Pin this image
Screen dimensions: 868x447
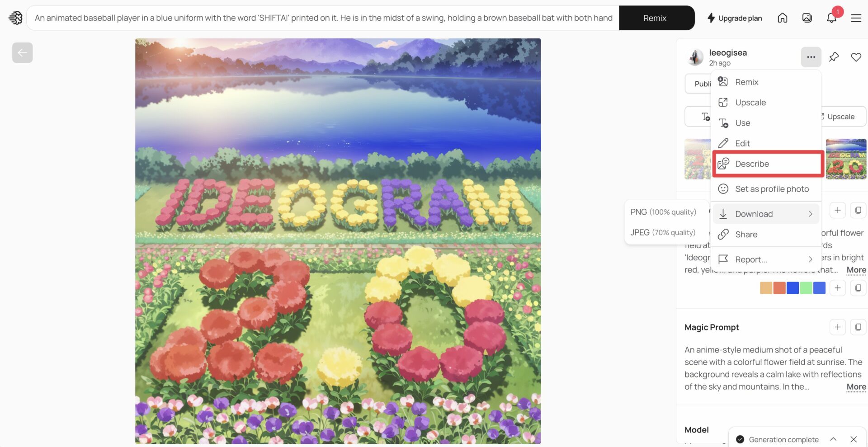(x=834, y=57)
